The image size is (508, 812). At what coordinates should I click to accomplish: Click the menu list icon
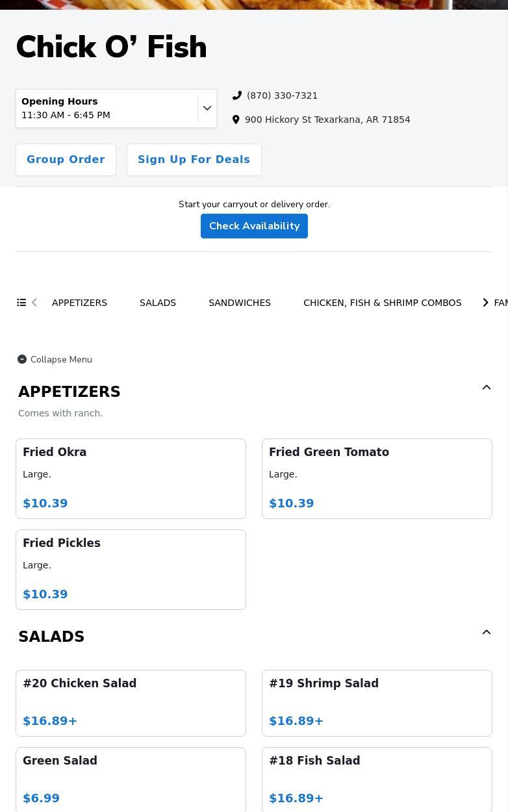[21, 303]
